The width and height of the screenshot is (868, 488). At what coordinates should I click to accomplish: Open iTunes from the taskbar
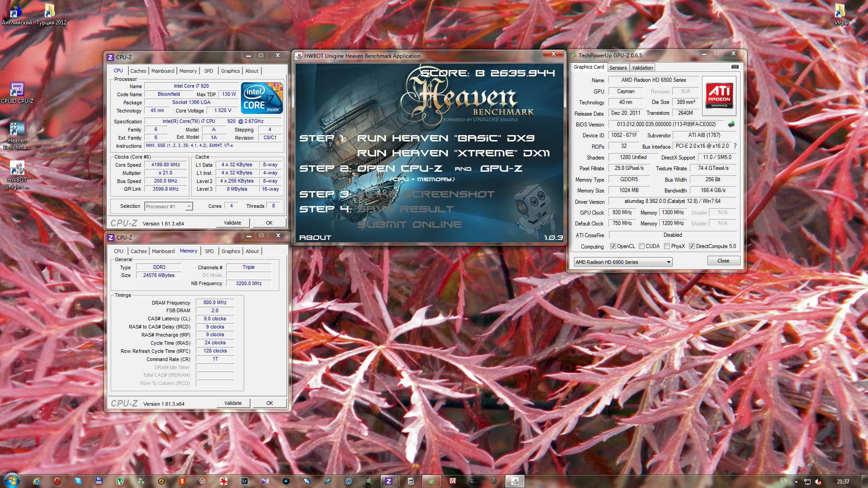tap(349, 481)
